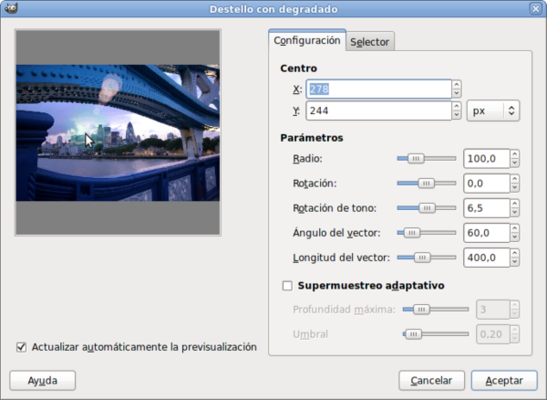
Task: Uncheck Actualizar automáticamente la previsualización
Action: (x=21, y=347)
